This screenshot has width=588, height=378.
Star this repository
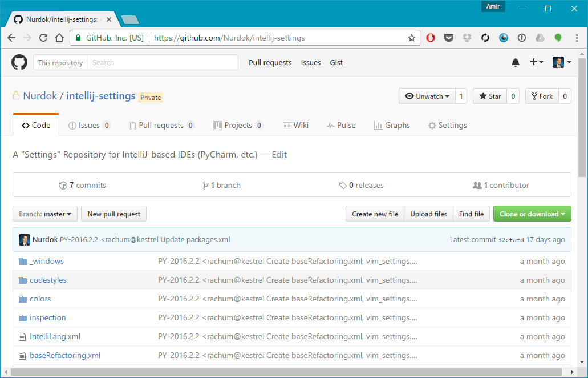[x=490, y=96]
